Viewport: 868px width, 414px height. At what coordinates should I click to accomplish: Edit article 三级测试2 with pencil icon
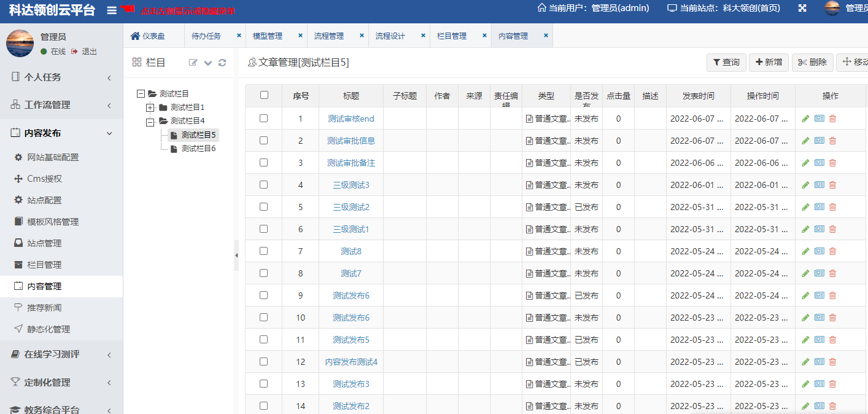[805, 207]
